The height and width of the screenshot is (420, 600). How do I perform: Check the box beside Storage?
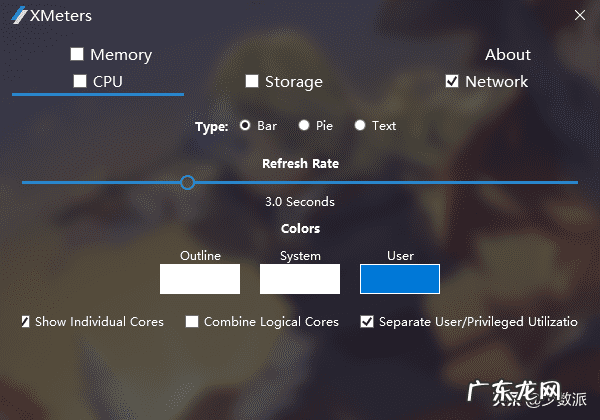(x=252, y=81)
